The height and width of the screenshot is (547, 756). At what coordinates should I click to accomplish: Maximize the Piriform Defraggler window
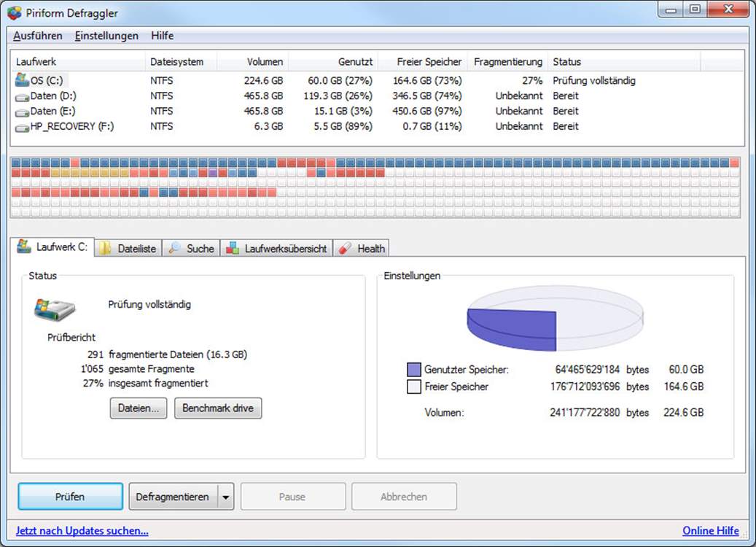pyautogui.click(x=695, y=9)
